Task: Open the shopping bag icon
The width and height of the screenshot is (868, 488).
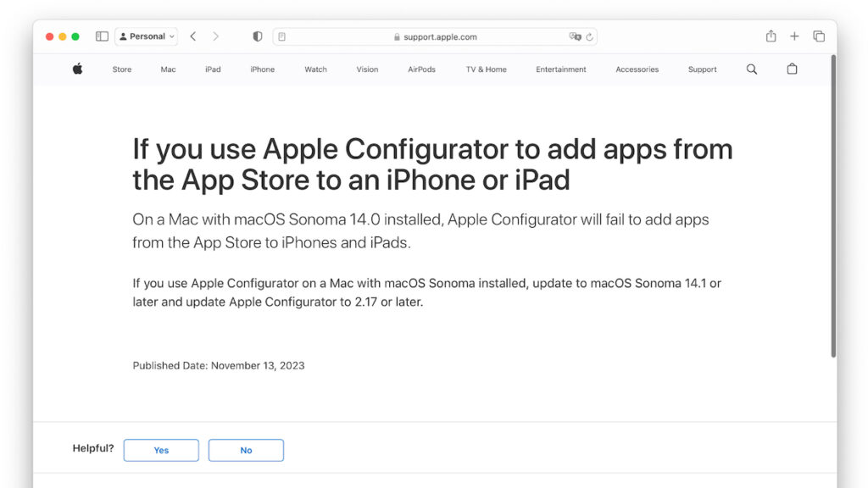Action: click(x=792, y=69)
